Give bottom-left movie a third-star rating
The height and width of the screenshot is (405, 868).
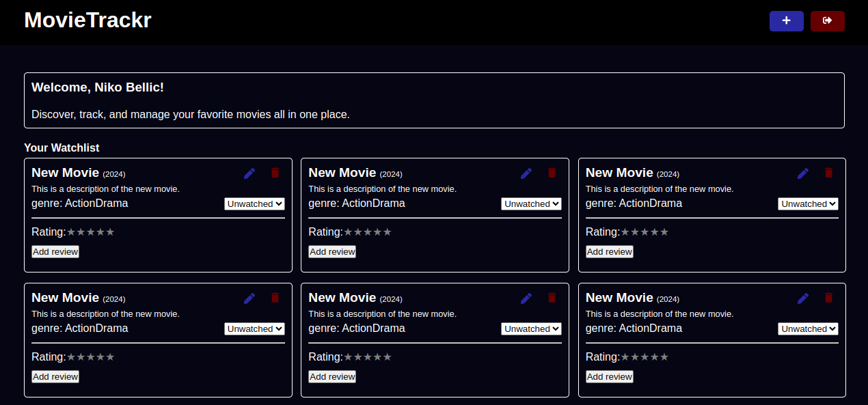91,357
